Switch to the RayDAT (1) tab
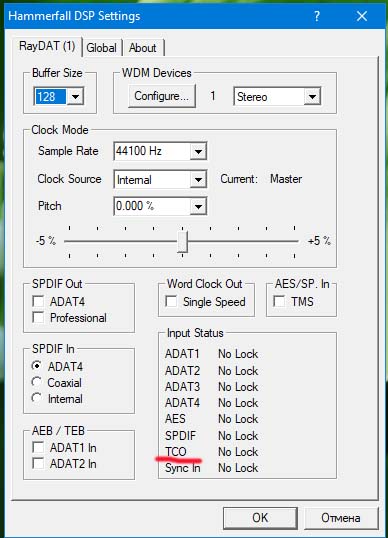This screenshot has width=388, height=538. (47, 46)
